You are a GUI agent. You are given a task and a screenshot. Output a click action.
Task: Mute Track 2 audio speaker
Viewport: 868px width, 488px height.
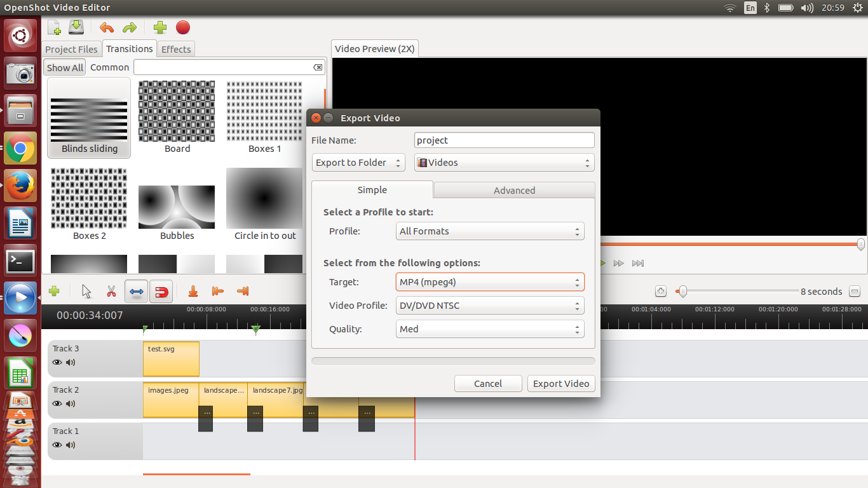click(x=71, y=403)
